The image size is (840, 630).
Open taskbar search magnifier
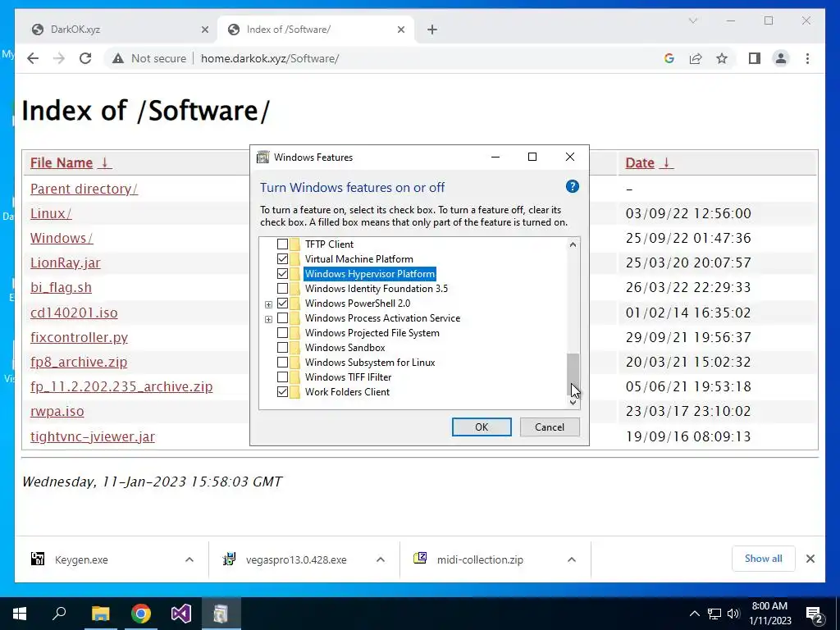pos(59,614)
